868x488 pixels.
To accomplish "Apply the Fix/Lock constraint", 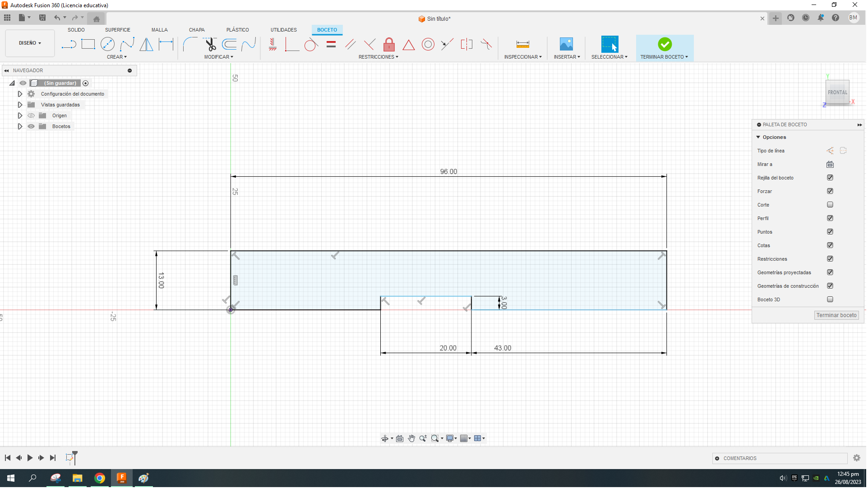I will click(x=389, y=45).
